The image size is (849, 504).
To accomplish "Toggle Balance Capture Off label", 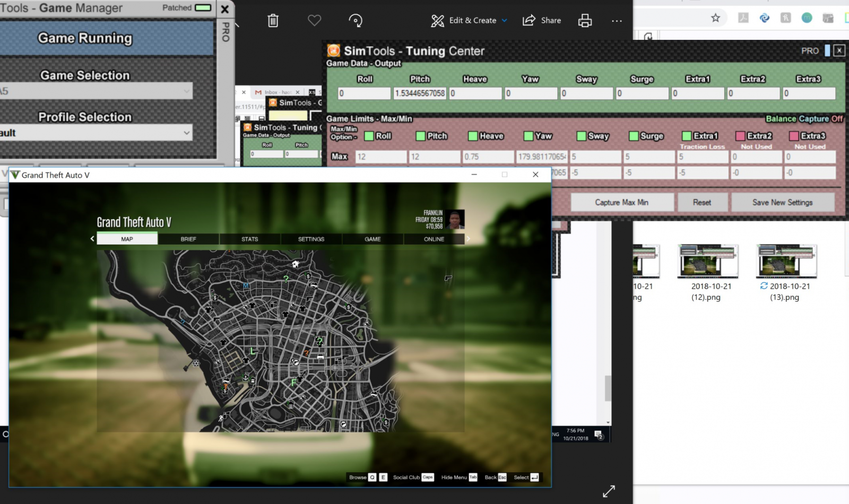I will pyautogui.click(x=804, y=119).
